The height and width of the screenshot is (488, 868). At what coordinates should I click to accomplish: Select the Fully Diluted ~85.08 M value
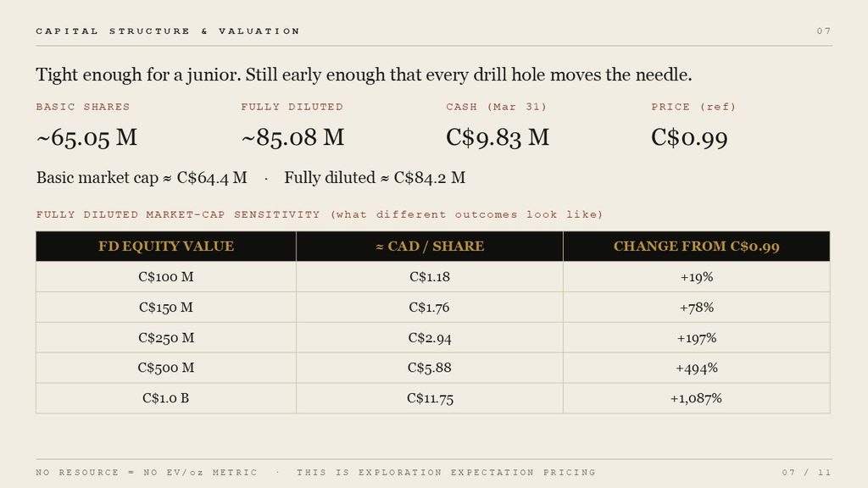click(x=292, y=138)
